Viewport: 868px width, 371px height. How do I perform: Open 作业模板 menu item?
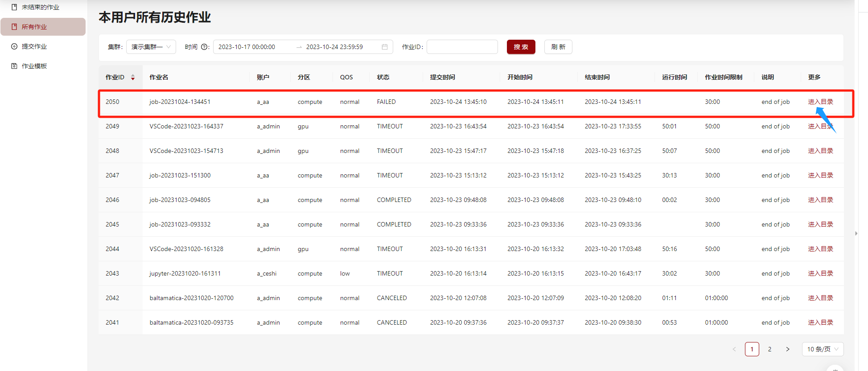[34, 66]
